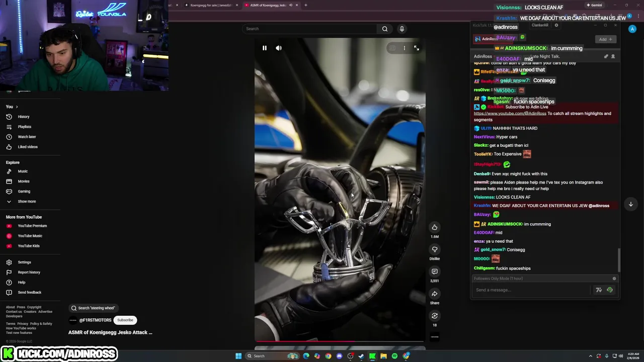Click the Gemini button in browser
This screenshot has width=644, height=362.
(x=594, y=5)
